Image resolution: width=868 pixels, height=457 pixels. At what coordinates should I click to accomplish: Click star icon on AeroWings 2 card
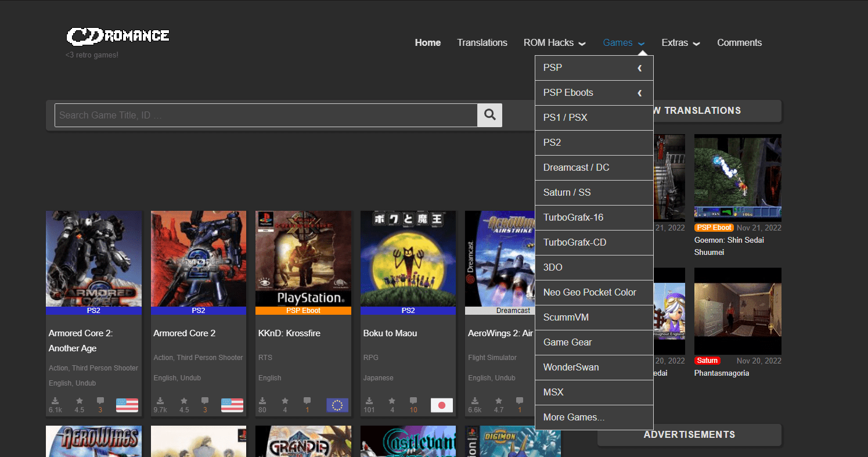pos(498,401)
